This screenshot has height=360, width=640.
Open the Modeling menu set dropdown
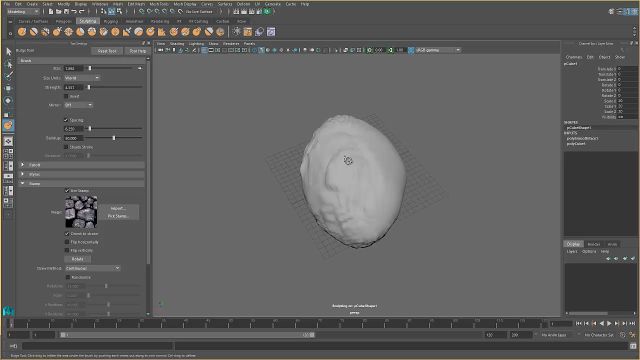(22, 11)
